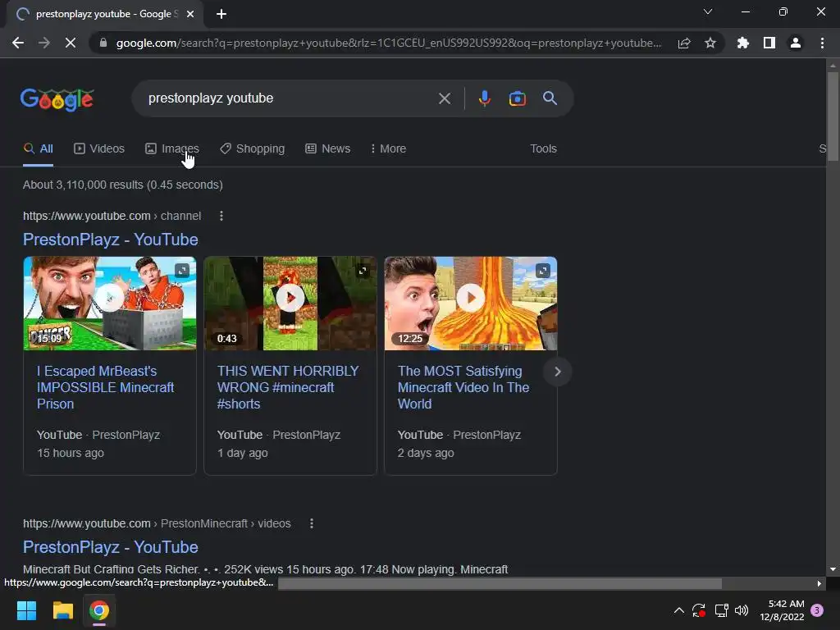Open File Explorer from taskbar
Screen dimensions: 840x630
(62, 610)
